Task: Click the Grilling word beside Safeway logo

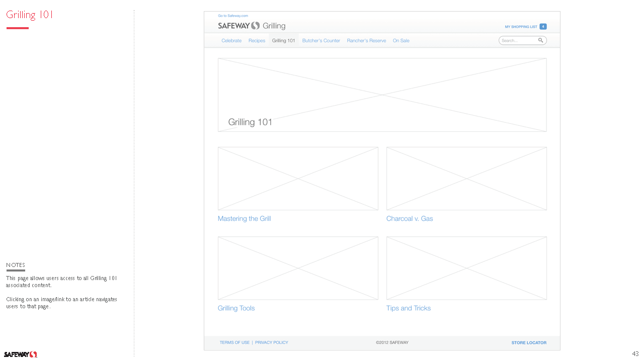Action: 274,26
